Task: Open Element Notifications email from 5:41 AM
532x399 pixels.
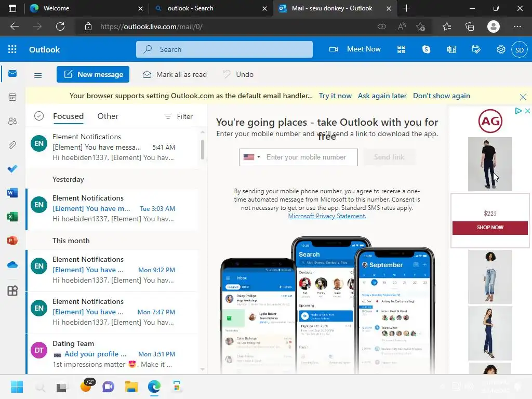Action: pos(112,147)
